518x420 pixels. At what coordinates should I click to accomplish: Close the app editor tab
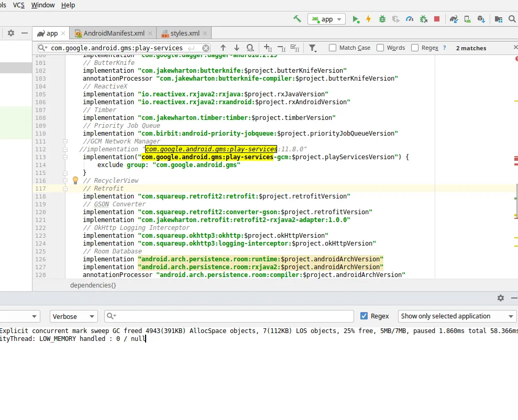coord(63,34)
